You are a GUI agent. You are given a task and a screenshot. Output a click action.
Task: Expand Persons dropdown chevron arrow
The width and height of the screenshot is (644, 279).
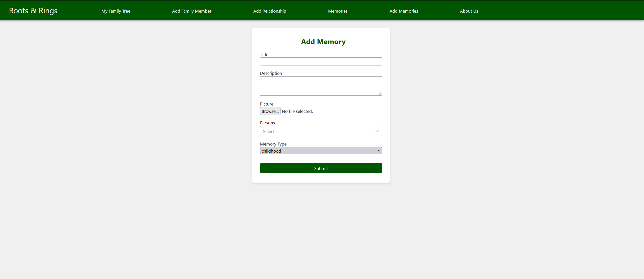click(377, 131)
